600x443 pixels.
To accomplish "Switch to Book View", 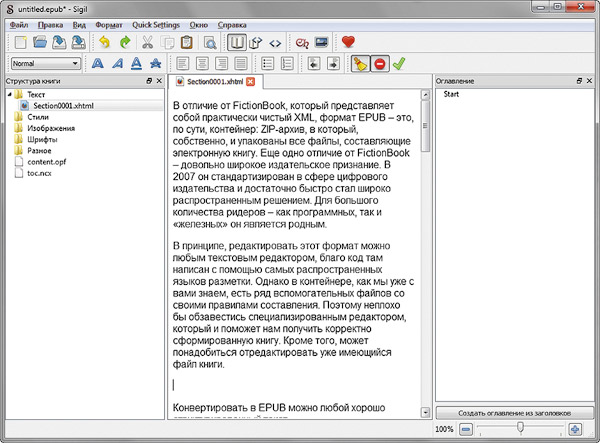I will (236, 42).
